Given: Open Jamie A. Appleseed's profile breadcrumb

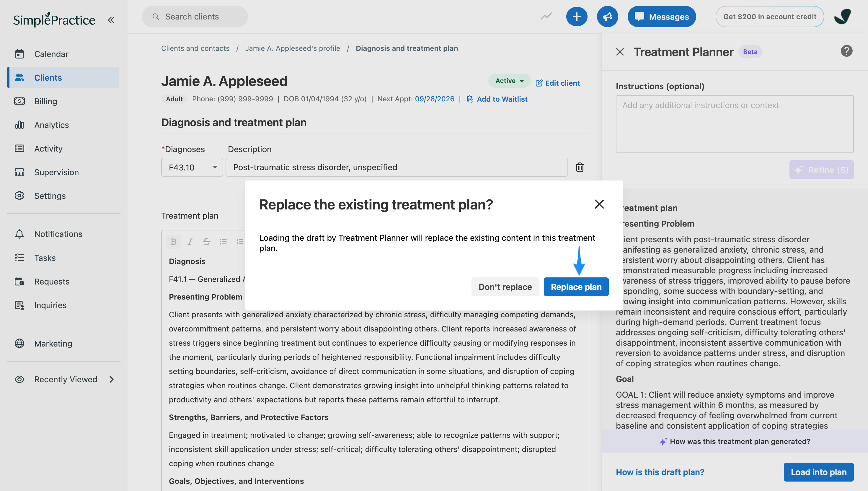Looking at the screenshot, I should 293,48.
